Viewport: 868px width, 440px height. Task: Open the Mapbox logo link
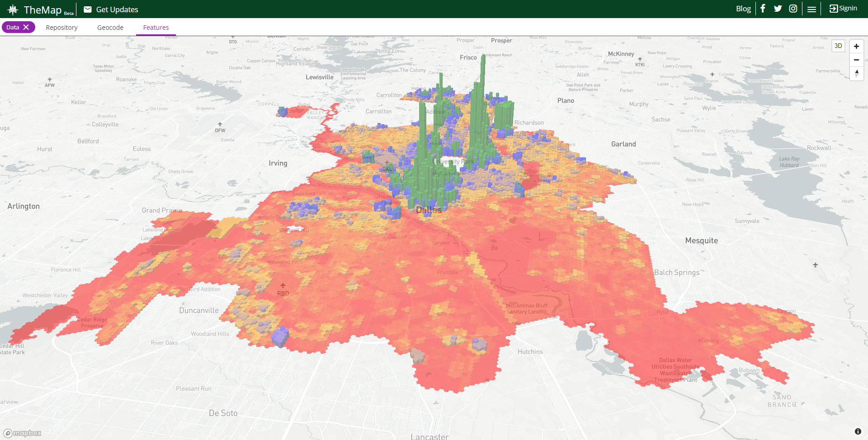pos(23,433)
